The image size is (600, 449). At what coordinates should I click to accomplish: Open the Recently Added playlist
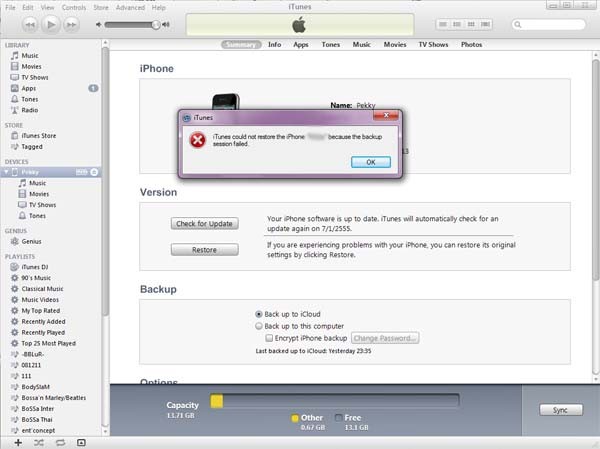pos(43,322)
